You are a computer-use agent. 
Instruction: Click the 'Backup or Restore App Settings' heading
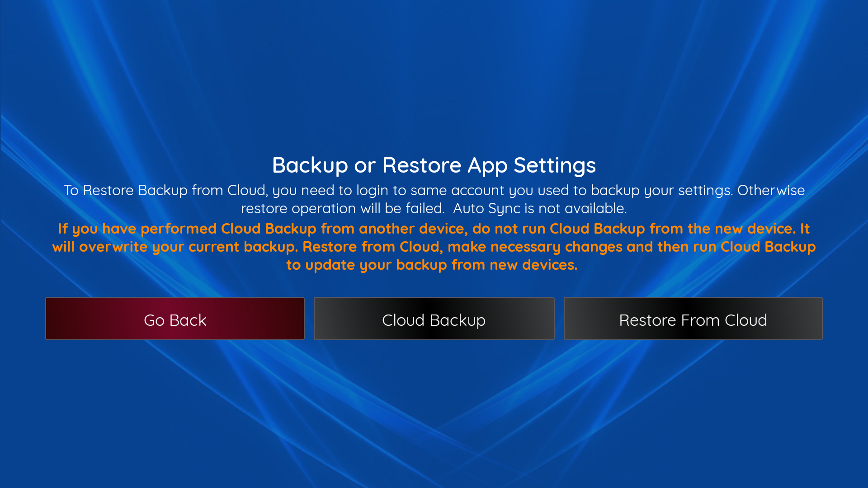coord(434,165)
